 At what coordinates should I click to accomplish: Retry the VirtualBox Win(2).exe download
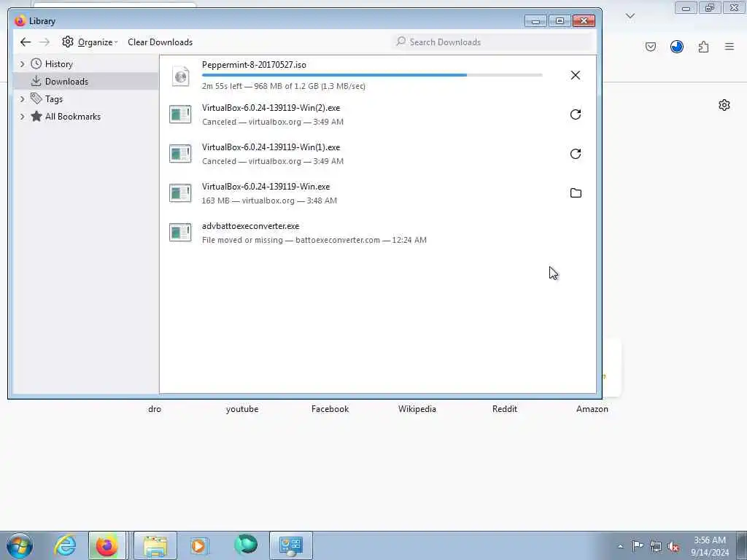[576, 114]
